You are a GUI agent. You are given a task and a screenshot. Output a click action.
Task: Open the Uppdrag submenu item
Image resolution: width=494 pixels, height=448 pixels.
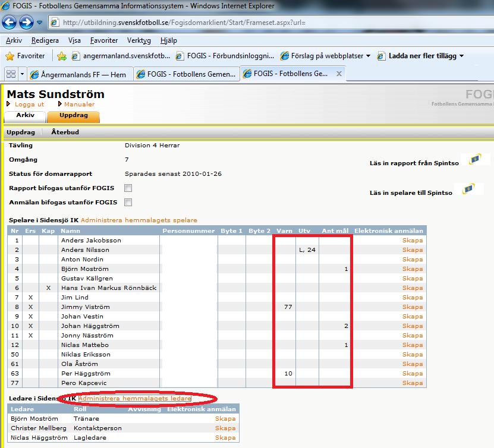tap(21, 132)
